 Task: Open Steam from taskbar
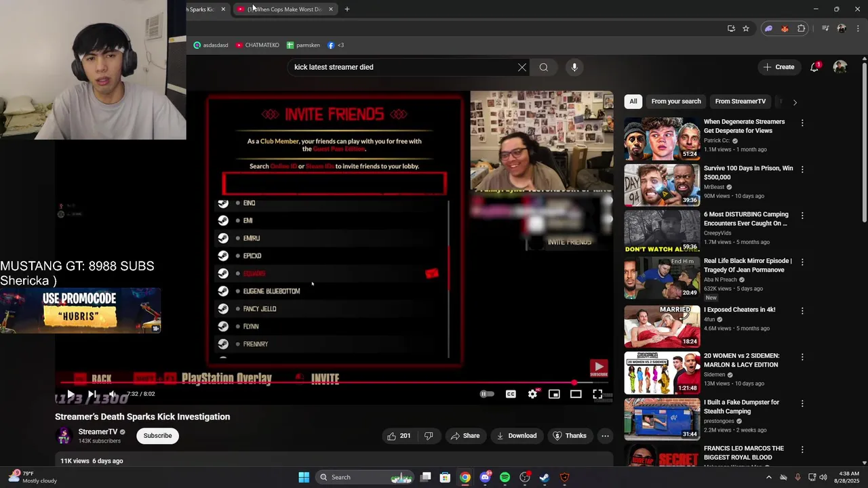(545, 477)
